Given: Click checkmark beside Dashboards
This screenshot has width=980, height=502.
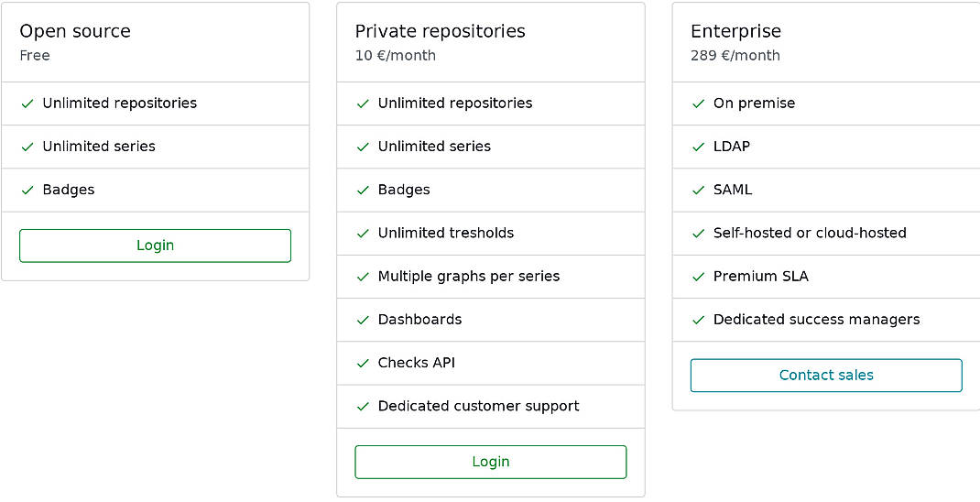Looking at the screenshot, I should coord(363,320).
